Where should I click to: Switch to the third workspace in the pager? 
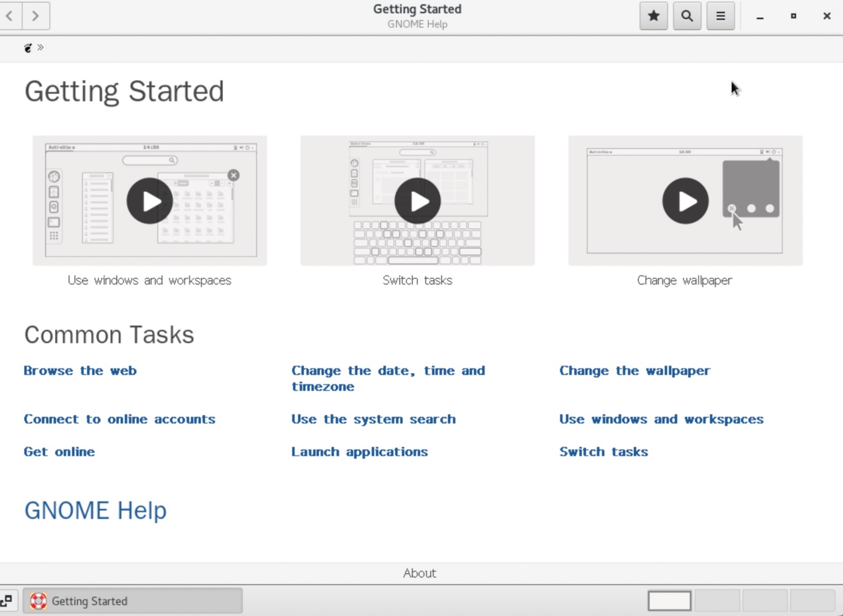pyautogui.click(x=765, y=601)
